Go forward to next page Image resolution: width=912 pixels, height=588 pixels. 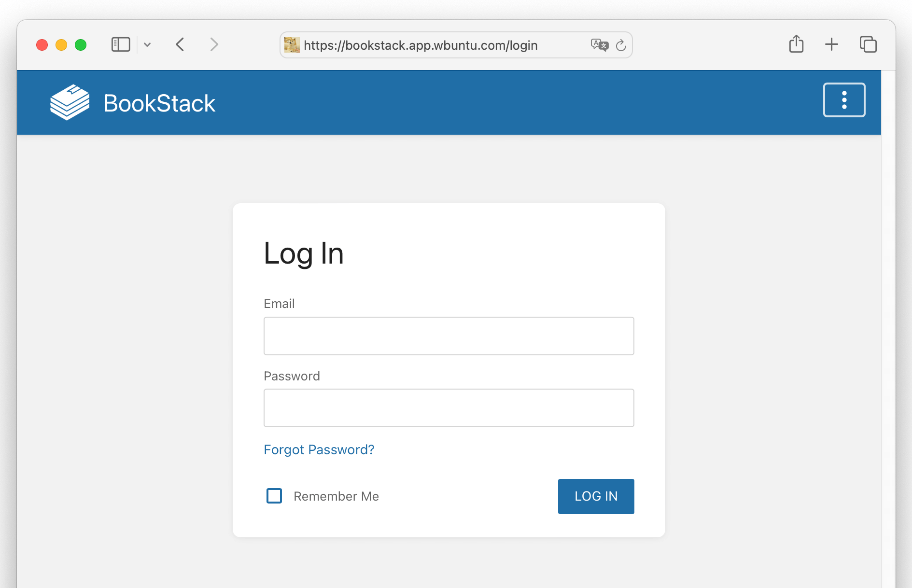tap(214, 45)
